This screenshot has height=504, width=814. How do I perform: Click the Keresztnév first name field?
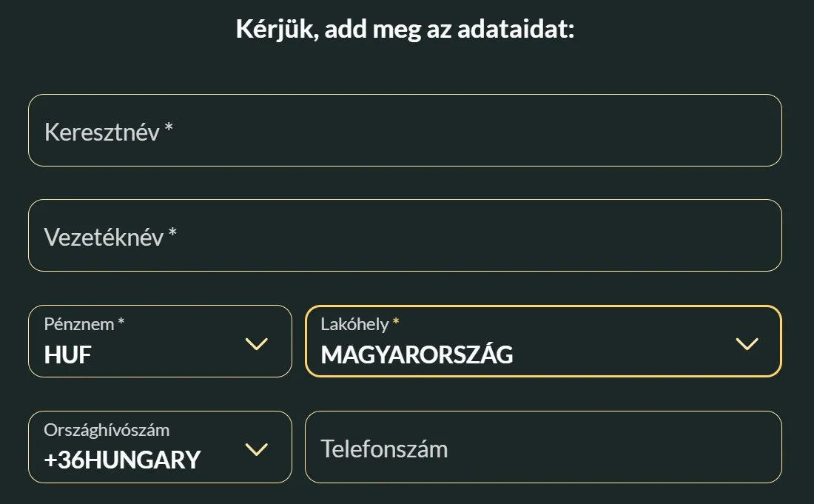pos(405,130)
